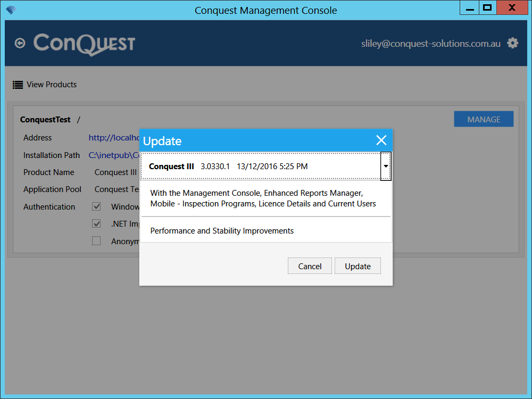The image size is (532, 399).
Task: Click the Cancel button
Action: point(310,266)
